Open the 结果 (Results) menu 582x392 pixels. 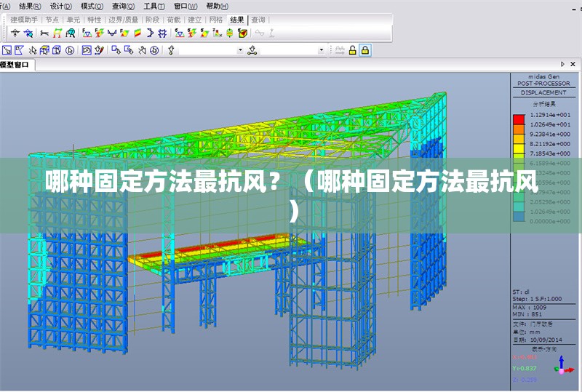pos(28,5)
